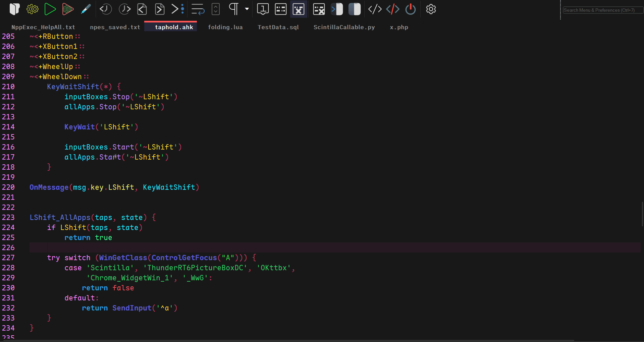Click LShift_AllApps function name

[60, 218]
